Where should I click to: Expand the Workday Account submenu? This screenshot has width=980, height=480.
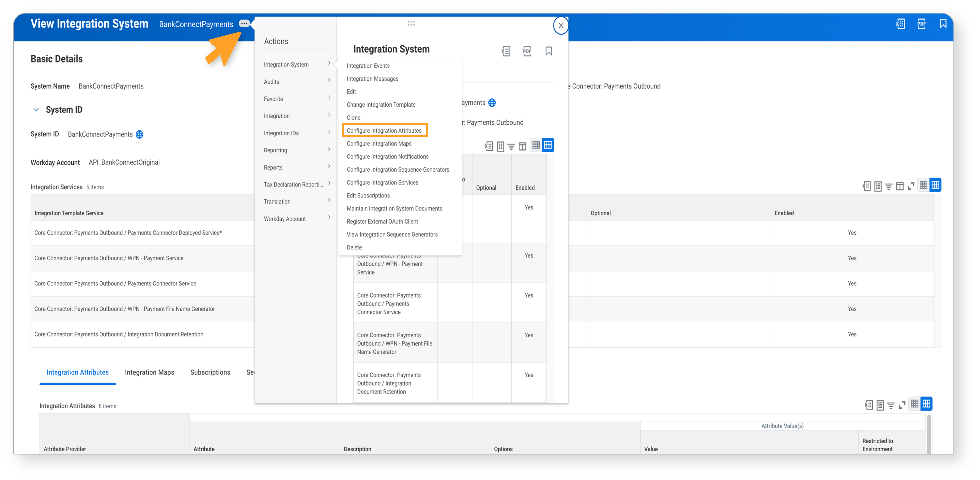297,219
